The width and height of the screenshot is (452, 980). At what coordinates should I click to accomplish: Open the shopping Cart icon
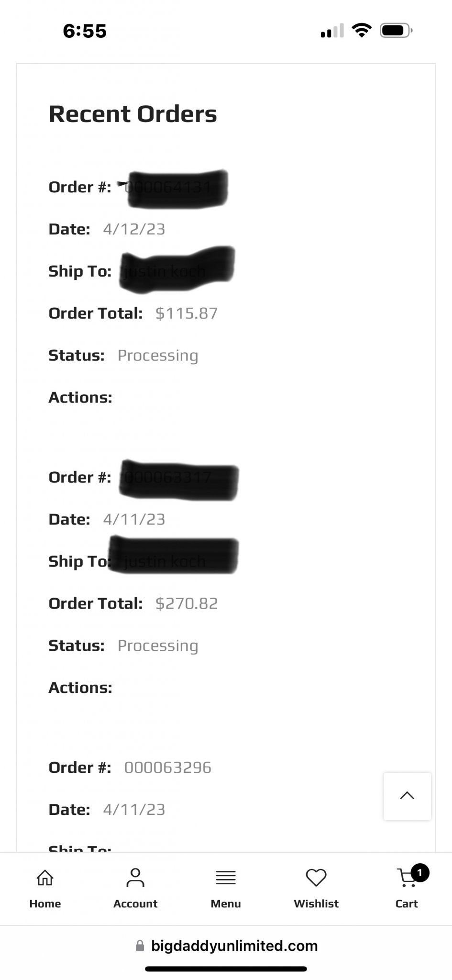[407, 878]
